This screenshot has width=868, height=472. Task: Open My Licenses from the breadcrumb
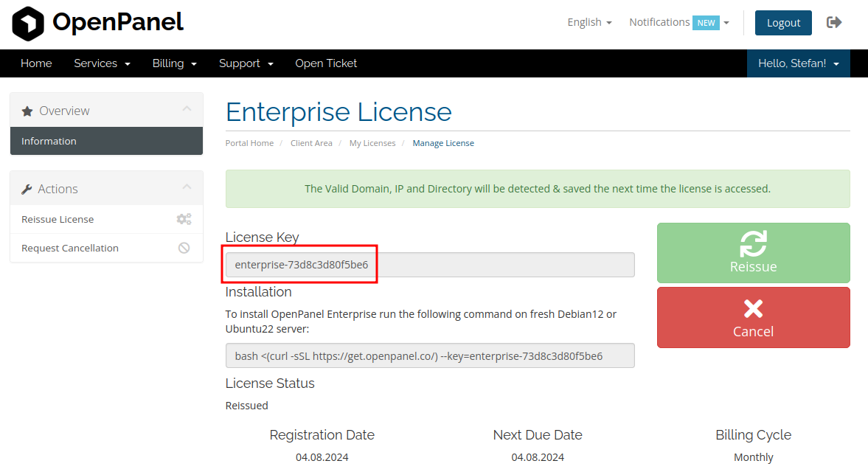point(372,142)
